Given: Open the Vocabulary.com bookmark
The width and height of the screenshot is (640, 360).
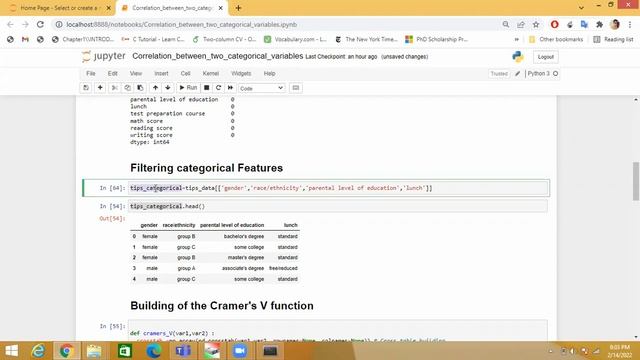Looking at the screenshot, I should pyautogui.click(x=295, y=39).
